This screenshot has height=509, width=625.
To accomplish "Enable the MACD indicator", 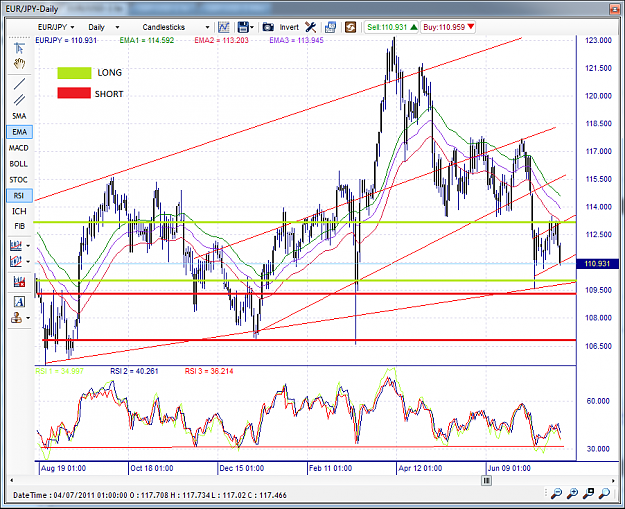I will click(x=19, y=148).
